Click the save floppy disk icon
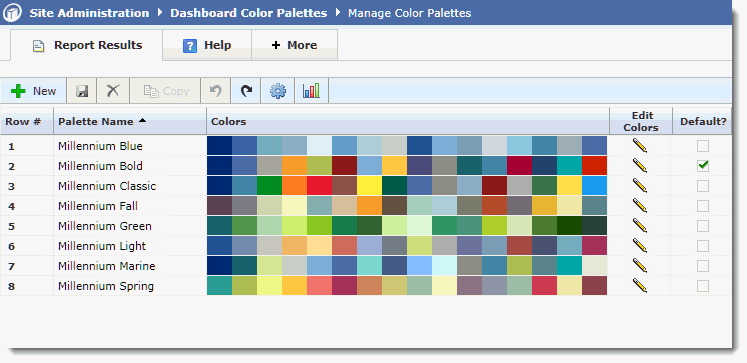This screenshot has width=747, height=363. [82, 91]
